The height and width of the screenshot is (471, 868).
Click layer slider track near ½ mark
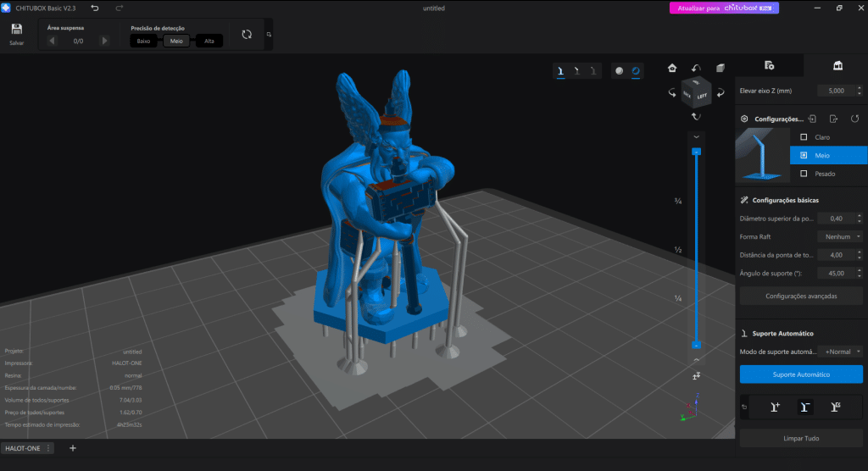(697, 250)
